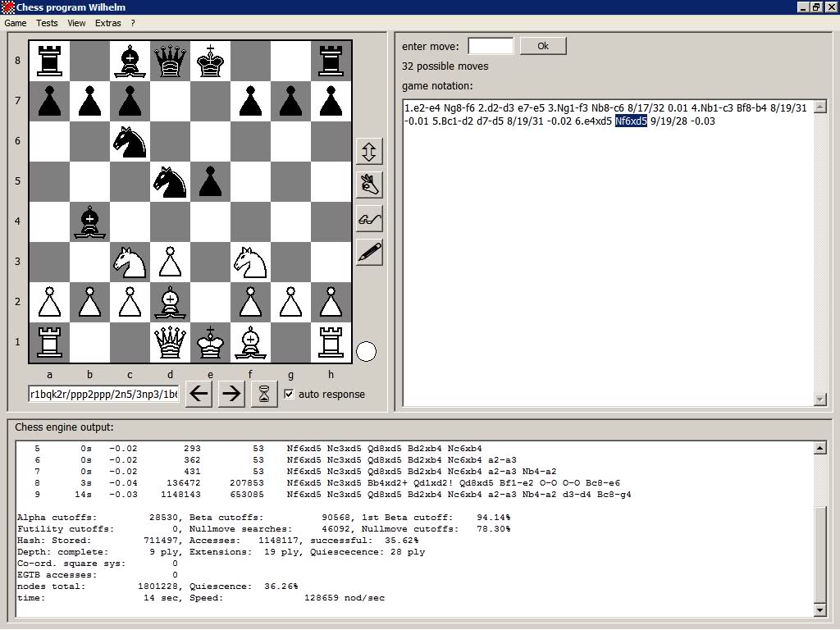Select the black rook on a8
The width and height of the screenshot is (840, 630).
pos(50,61)
